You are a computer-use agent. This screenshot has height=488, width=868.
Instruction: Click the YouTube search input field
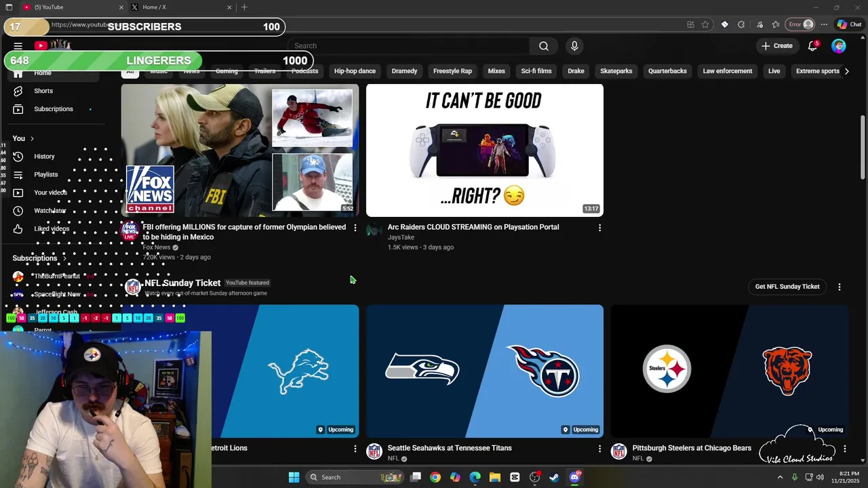tap(408, 46)
